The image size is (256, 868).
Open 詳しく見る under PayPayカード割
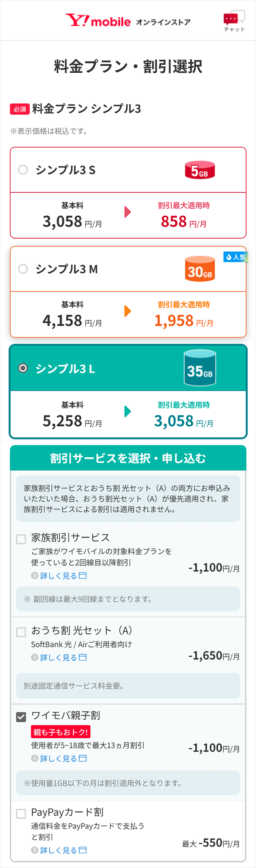(59, 850)
